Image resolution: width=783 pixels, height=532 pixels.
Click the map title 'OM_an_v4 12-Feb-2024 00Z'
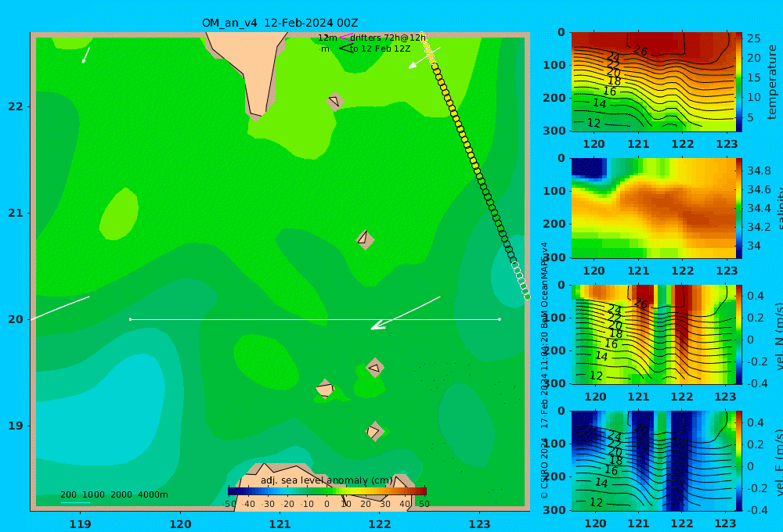pyautogui.click(x=280, y=23)
